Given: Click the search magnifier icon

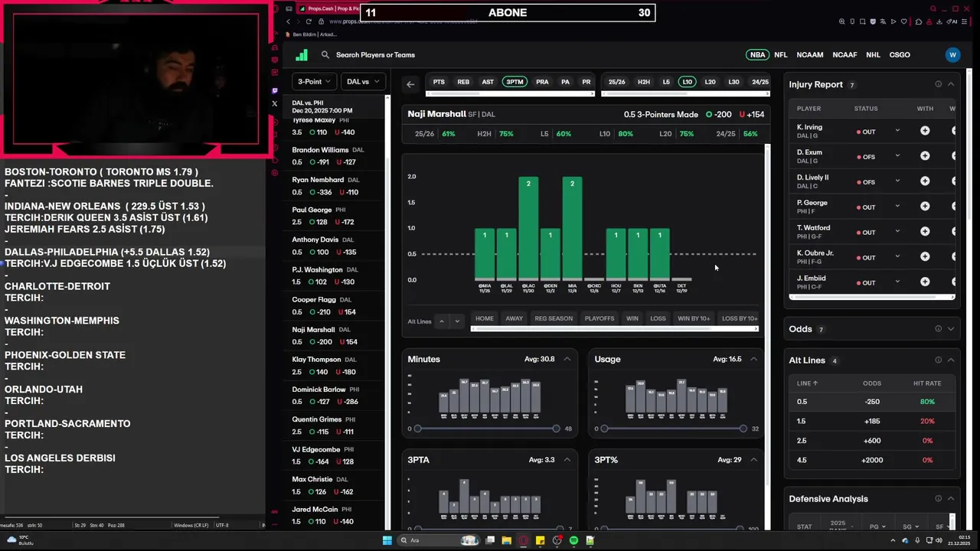Looking at the screenshot, I should coord(325,55).
